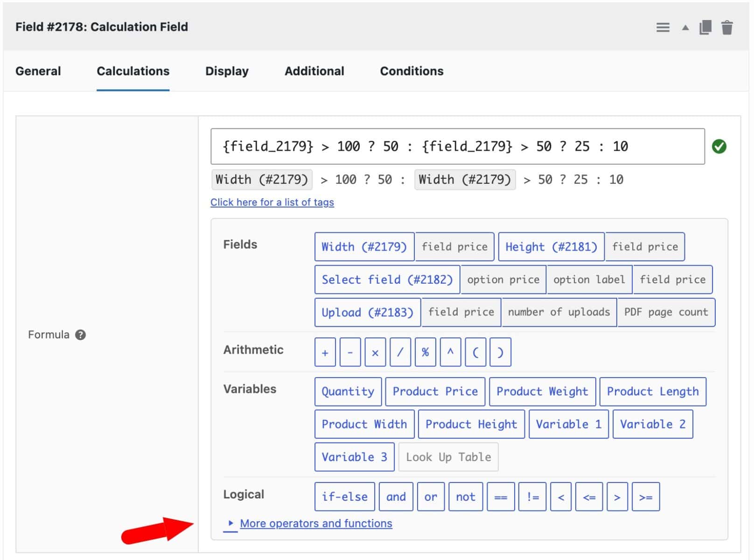The width and height of the screenshot is (754, 560).
Task: Insert the <= less-or-equal operator
Action: pos(589,497)
